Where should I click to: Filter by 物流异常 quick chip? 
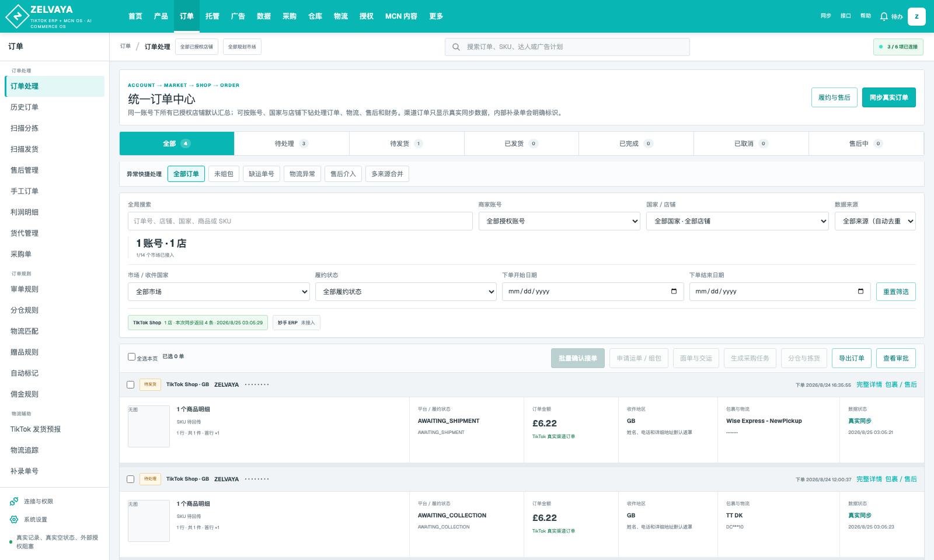(x=302, y=174)
